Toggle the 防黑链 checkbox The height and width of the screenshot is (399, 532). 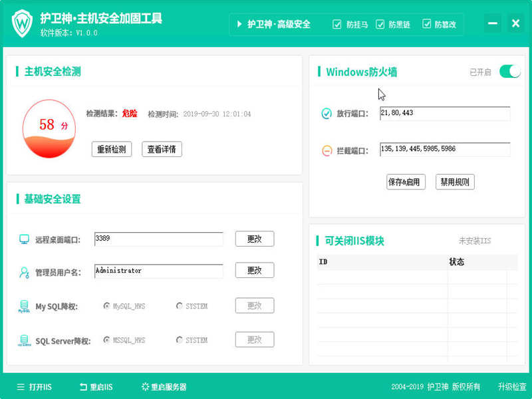tap(380, 24)
